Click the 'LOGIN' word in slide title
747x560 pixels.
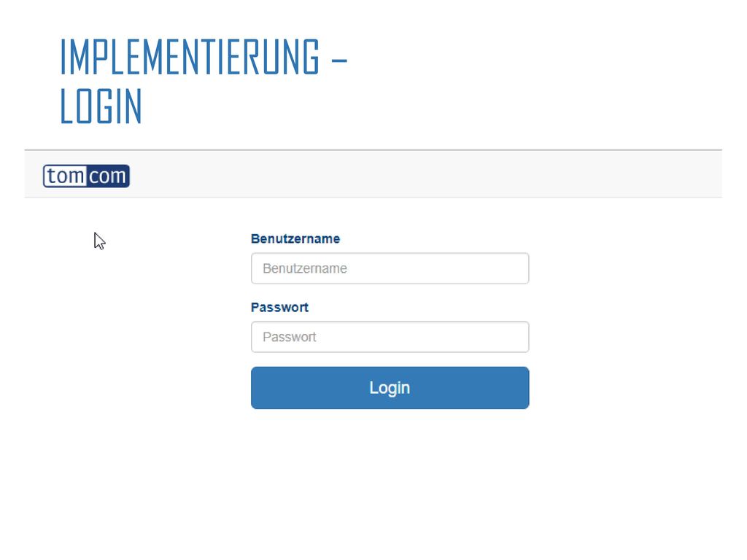[101, 106]
